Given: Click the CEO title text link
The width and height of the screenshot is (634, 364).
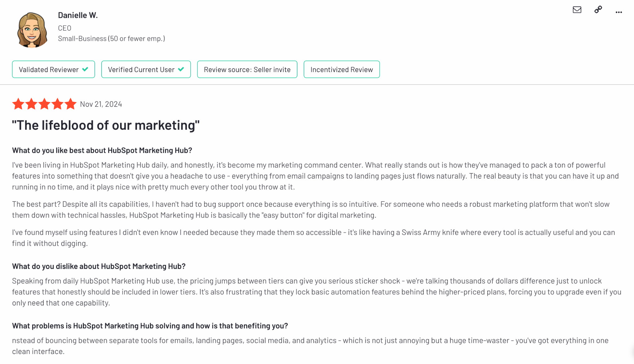Looking at the screenshot, I should [x=64, y=28].
